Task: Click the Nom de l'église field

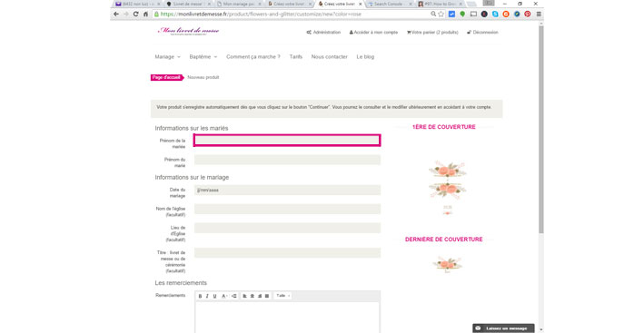Action: (x=287, y=210)
